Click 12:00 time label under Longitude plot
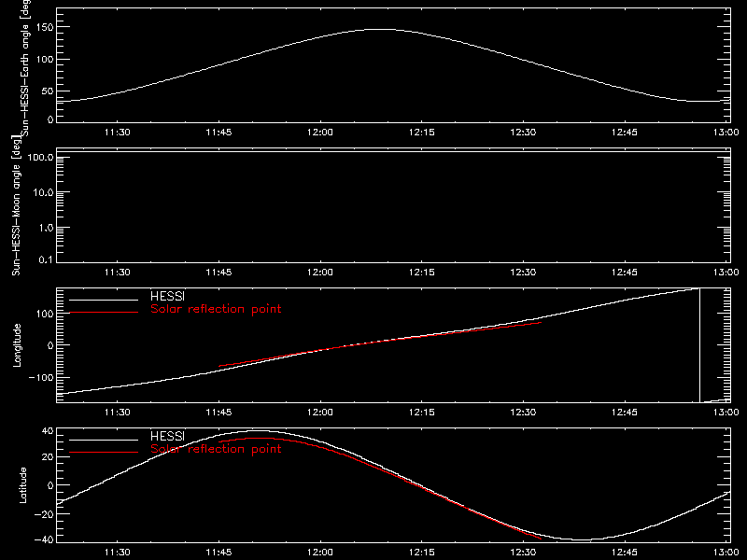 coord(320,412)
